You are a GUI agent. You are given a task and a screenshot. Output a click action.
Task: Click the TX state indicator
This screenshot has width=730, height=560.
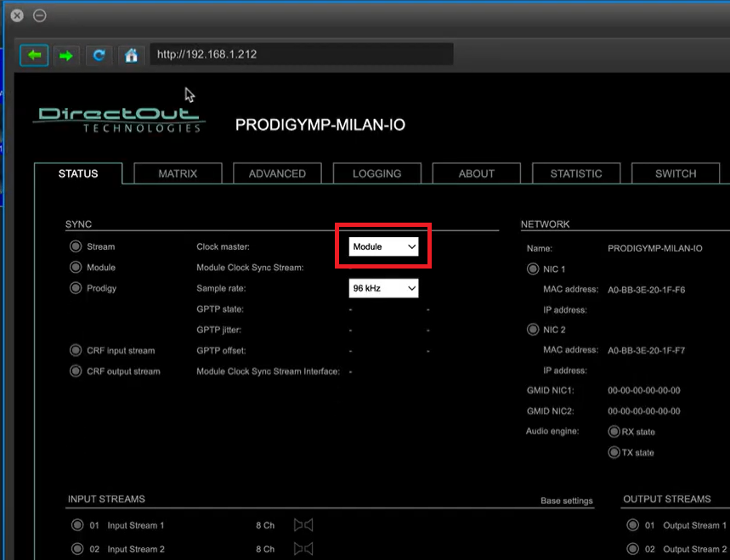tap(614, 452)
